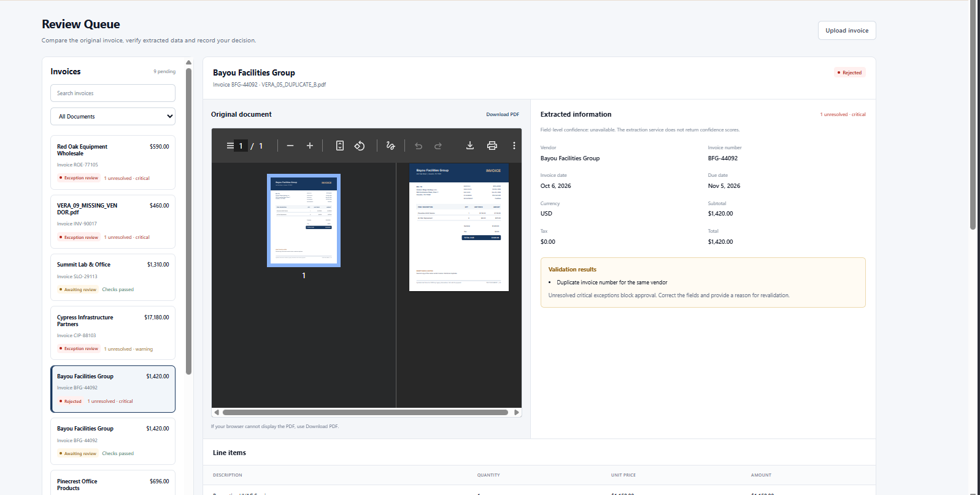Click right arrow of PDF horizontal scrollbar
Screen dimensions: 980x495
tap(517, 413)
